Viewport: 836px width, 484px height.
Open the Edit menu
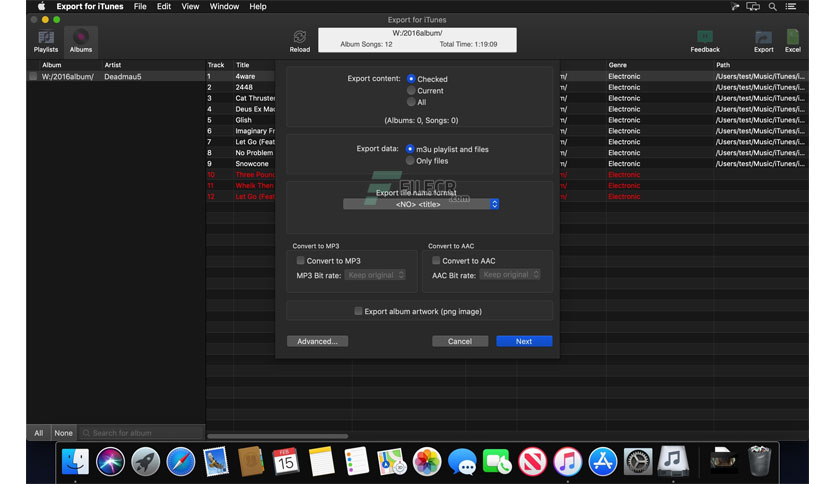(x=164, y=6)
